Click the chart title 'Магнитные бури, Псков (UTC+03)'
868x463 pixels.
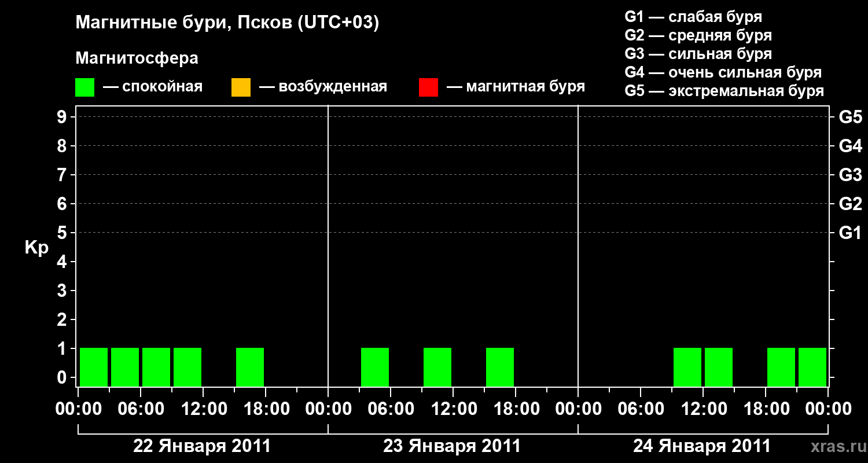click(227, 23)
